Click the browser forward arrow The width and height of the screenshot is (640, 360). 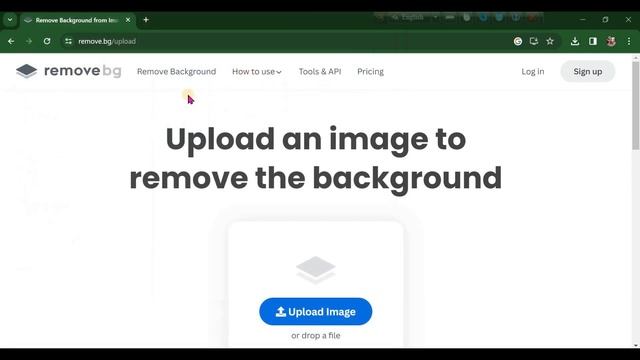tap(29, 41)
